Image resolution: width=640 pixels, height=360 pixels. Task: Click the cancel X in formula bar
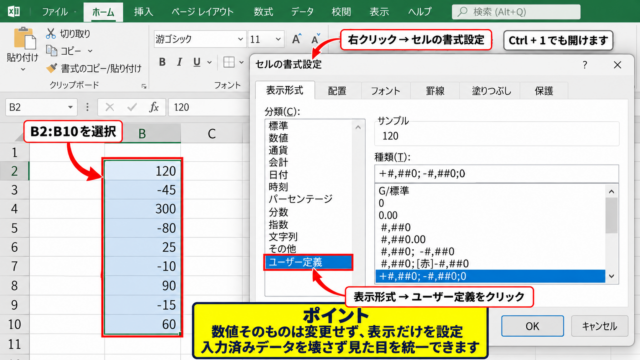[109, 107]
